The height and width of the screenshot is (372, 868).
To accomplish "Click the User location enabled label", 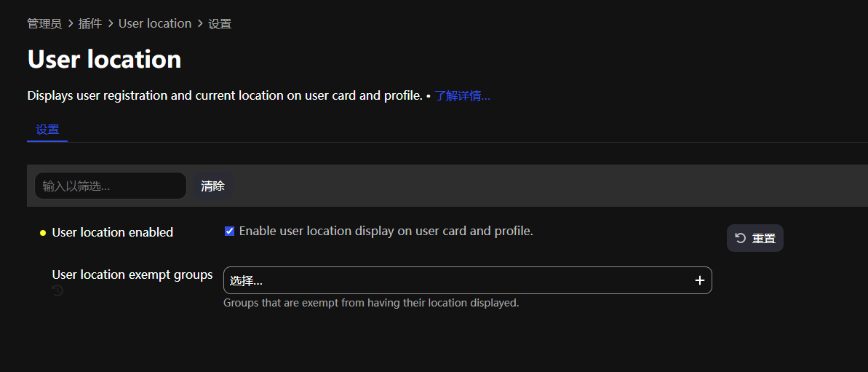I will 112,232.
